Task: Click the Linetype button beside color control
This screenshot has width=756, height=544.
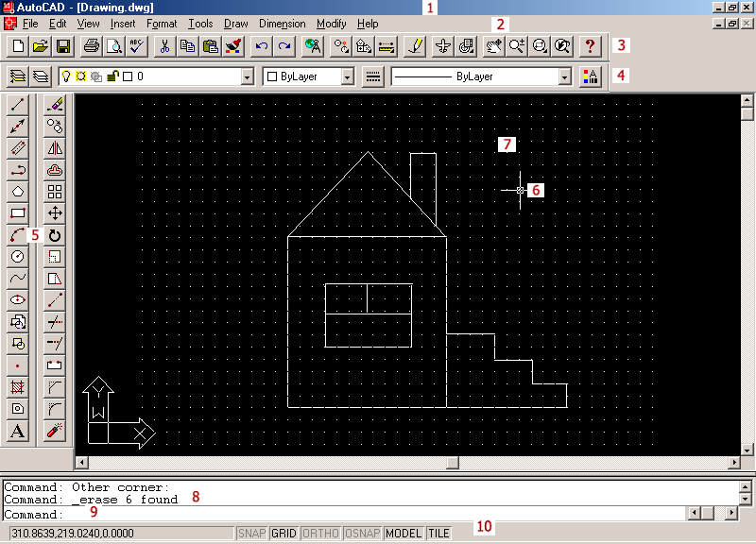Action: [372, 76]
